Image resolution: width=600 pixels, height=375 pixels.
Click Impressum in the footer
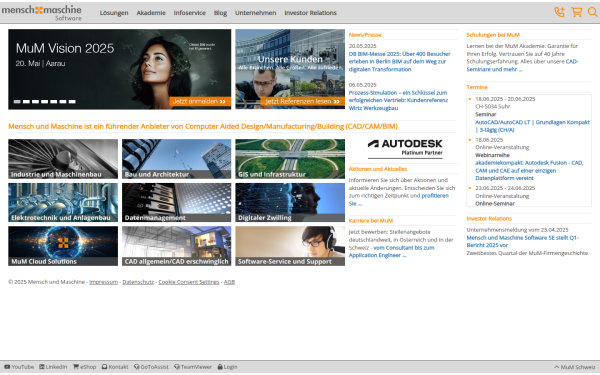pos(103,282)
